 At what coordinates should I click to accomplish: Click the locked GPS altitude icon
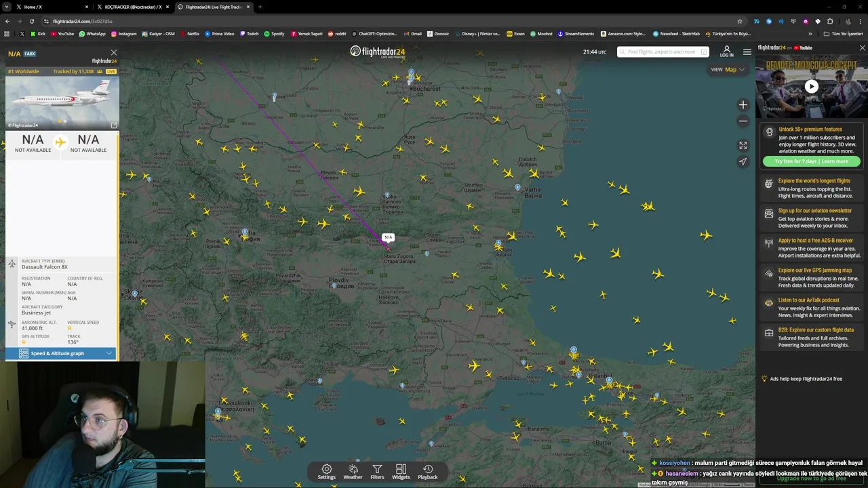pos(24,342)
